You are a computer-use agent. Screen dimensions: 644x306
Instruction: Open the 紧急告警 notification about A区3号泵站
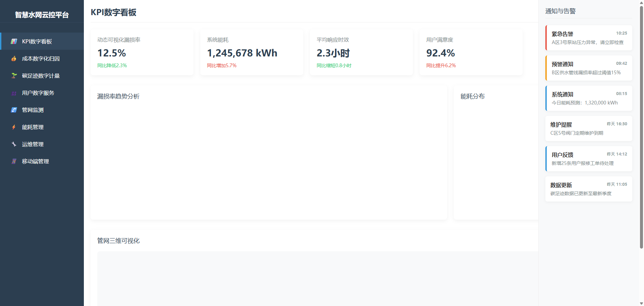tap(589, 38)
